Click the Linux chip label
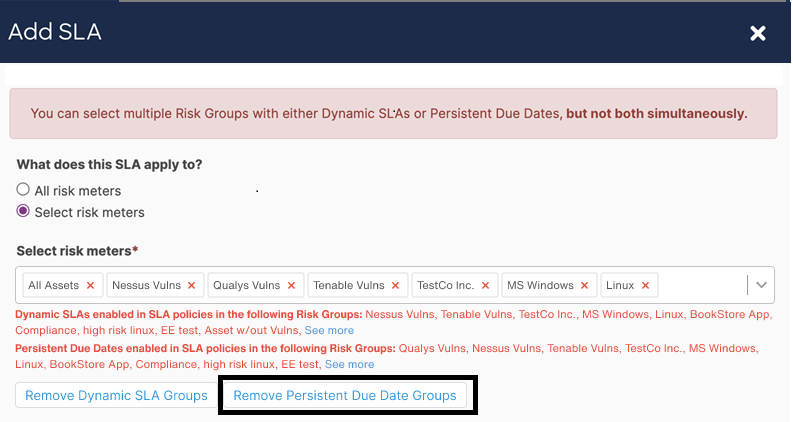This screenshot has width=793, height=422. (620, 285)
